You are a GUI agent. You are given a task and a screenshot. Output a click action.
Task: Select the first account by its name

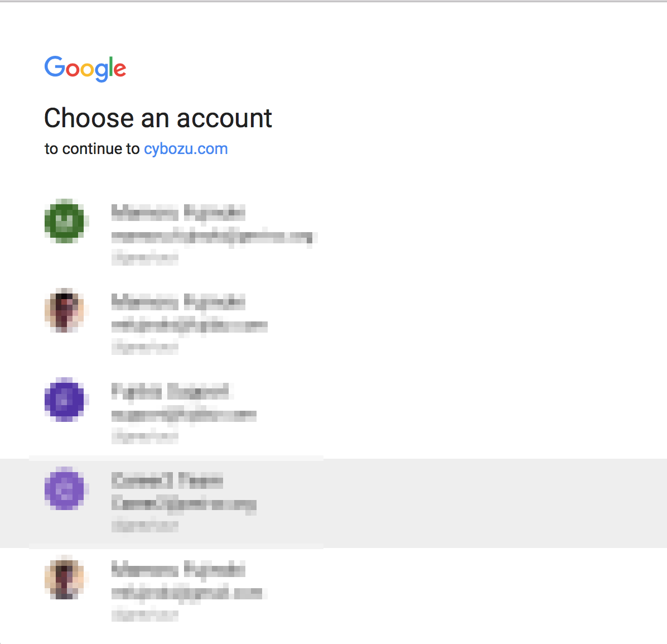[x=178, y=213]
